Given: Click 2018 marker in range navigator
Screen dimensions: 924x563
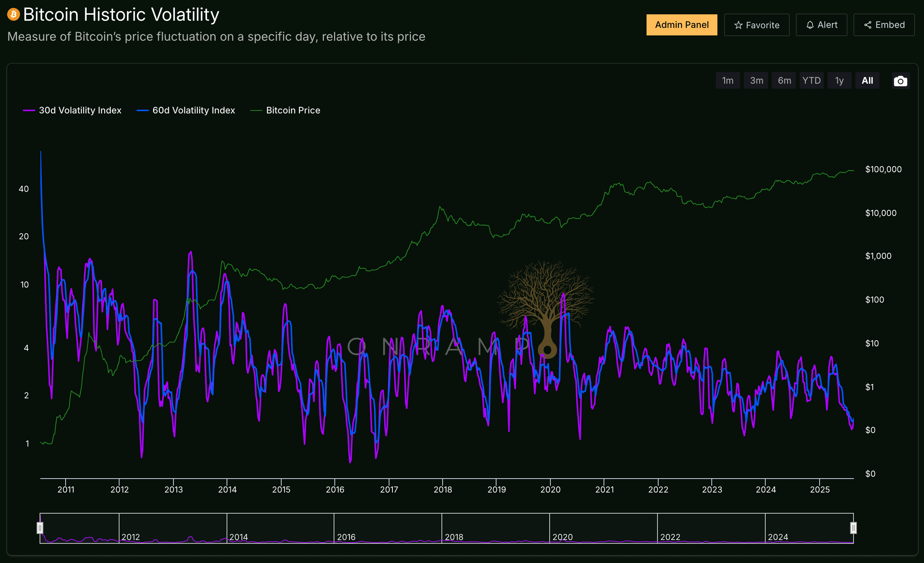Looking at the screenshot, I should point(454,537).
